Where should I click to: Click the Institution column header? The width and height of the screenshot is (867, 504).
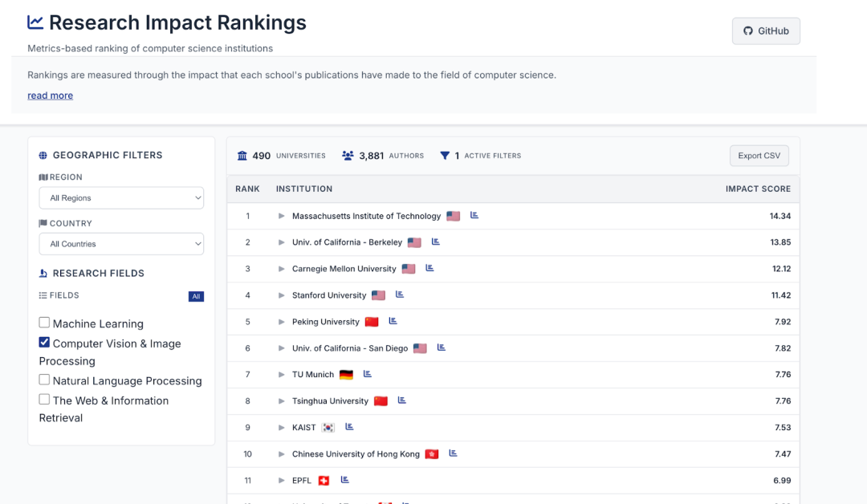(304, 189)
